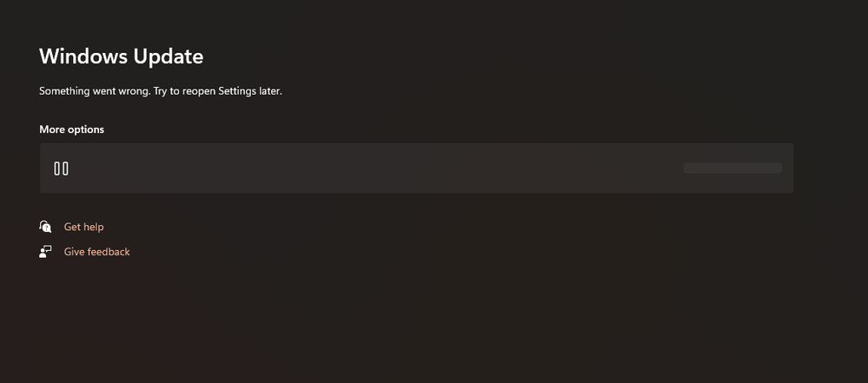This screenshot has width=868, height=383.
Task: Open the blank pause duration dropdown
Action: [732, 168]
